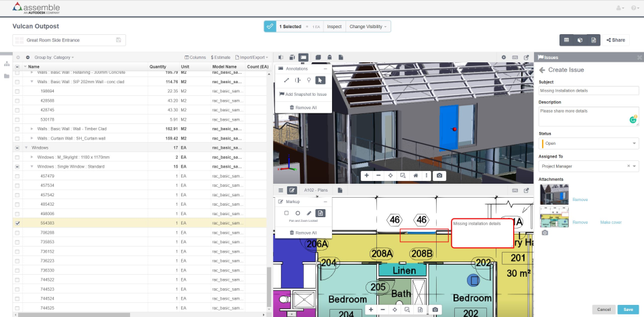Click zoom in plus on plan sheet
The height and width of the screenshot is (317, 644).
point(371,310)
